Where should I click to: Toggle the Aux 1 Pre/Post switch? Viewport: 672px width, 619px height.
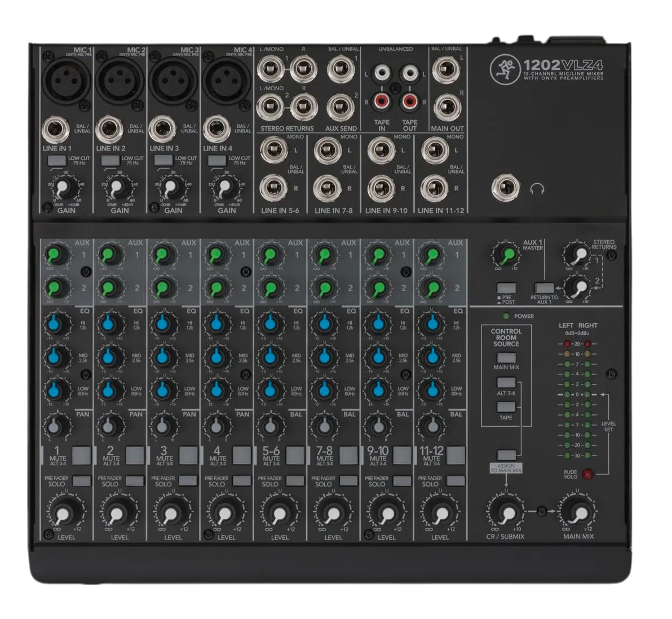(506, 288)
